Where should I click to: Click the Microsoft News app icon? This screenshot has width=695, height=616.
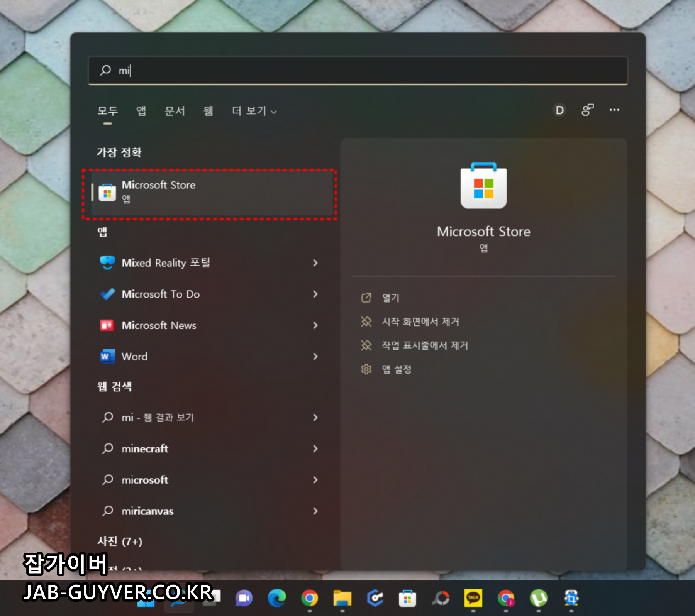[x=107, y=325]
